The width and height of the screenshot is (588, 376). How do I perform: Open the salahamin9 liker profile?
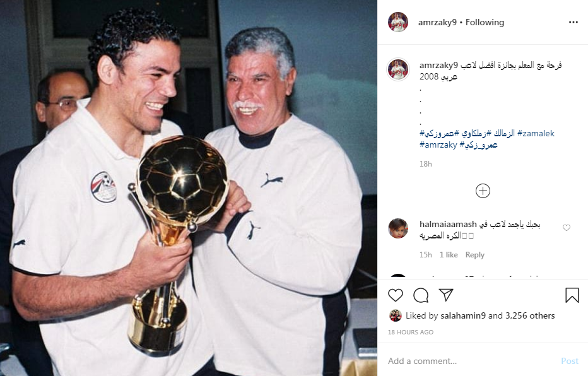463,315
